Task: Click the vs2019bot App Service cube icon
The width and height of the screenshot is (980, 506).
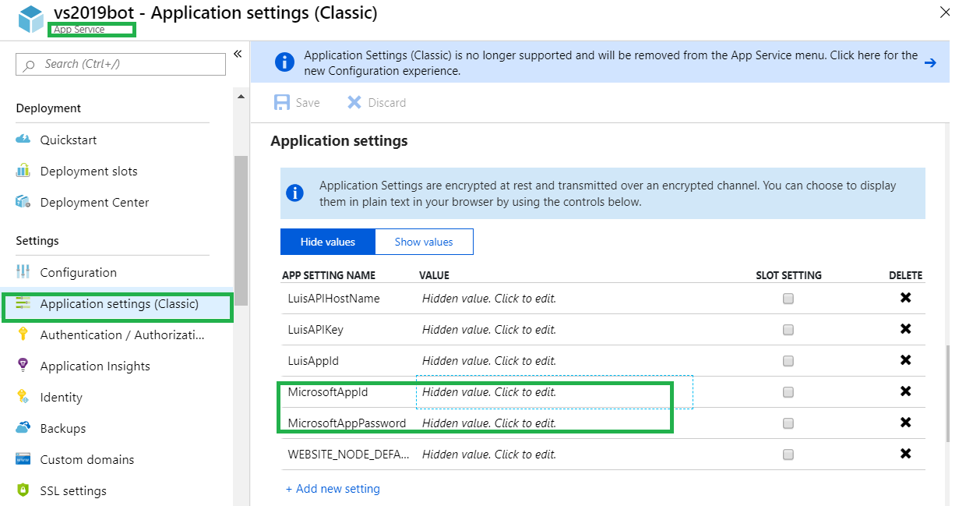Action: (x=31, y=19)
